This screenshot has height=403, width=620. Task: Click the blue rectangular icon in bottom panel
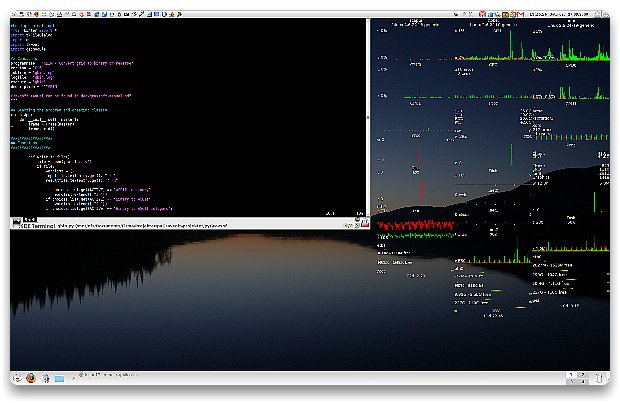tap(59, 378)
